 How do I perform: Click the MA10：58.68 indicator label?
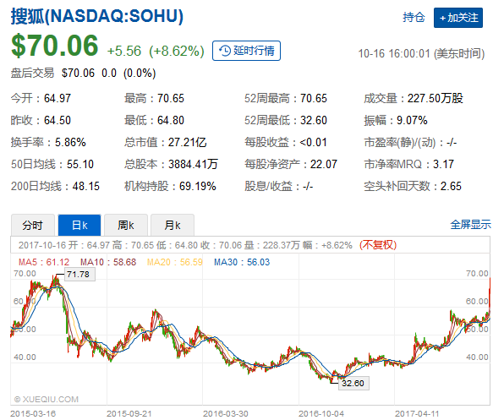point(108,262)
